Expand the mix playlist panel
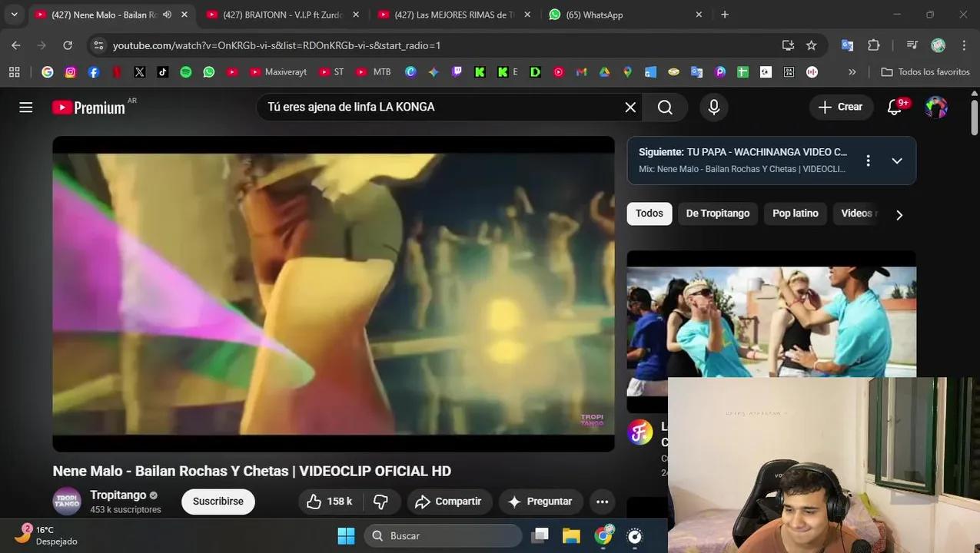 [897, 161]
